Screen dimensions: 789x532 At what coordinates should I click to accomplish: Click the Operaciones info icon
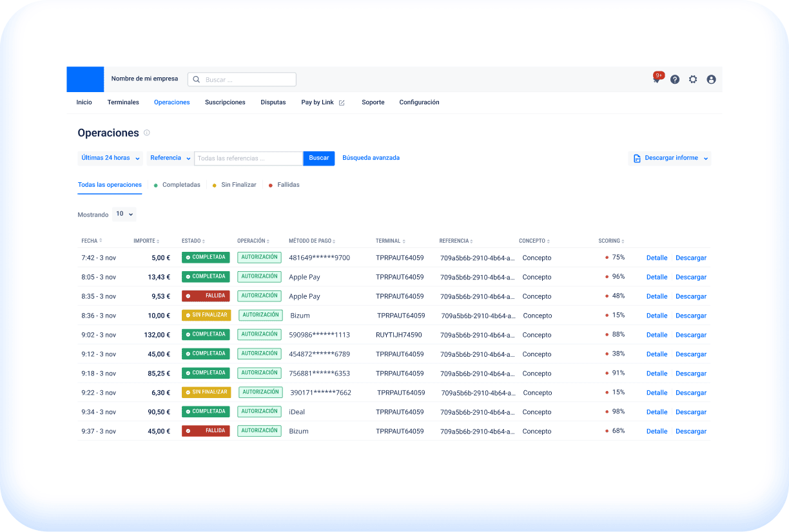[146, 133]
